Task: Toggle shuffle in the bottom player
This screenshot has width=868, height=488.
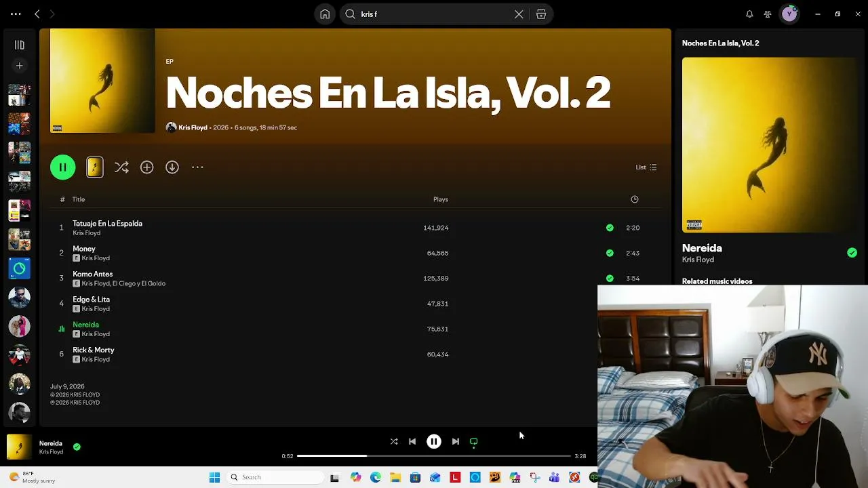Action: 394,441
